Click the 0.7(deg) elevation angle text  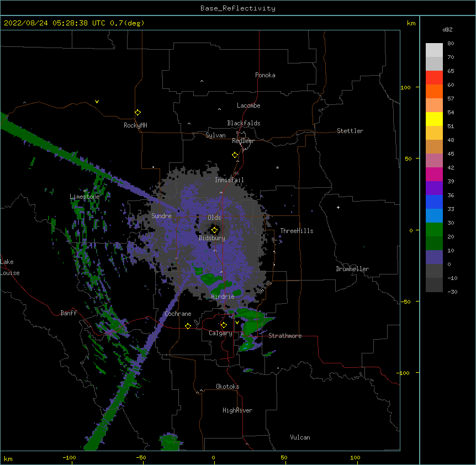[127, 23]
